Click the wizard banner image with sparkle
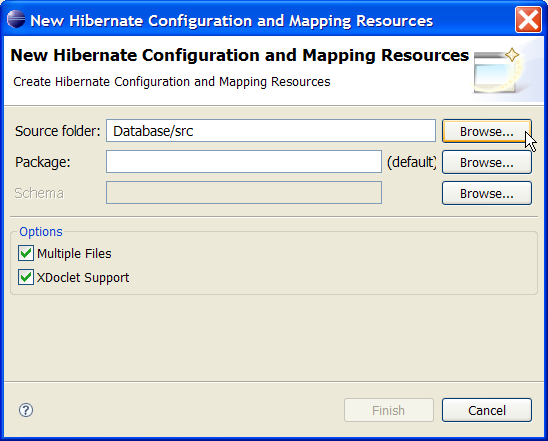This screenshot has height=441, width=548. point(498,71)
